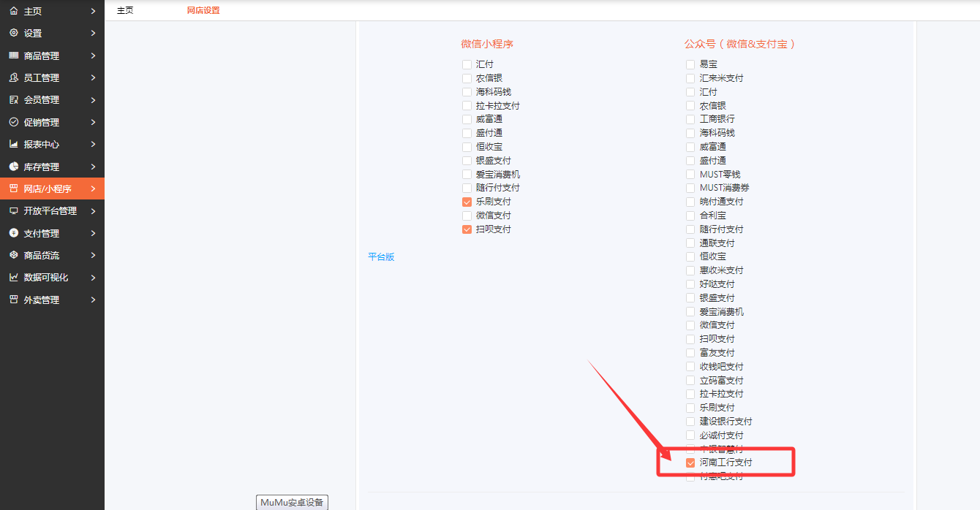Viewport: 980px width, 510px height.
Task: Click the 支付管理 coin icon
Action: pos(13,233)
